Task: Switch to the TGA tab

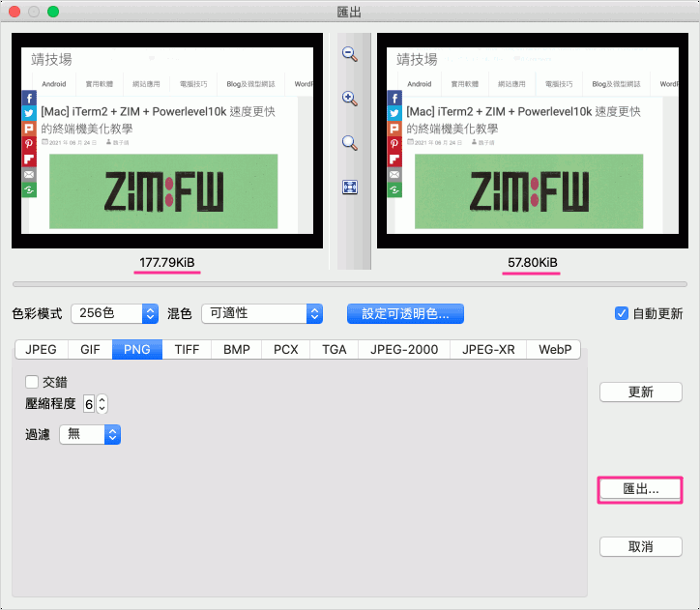Action: tap(335, 349)
